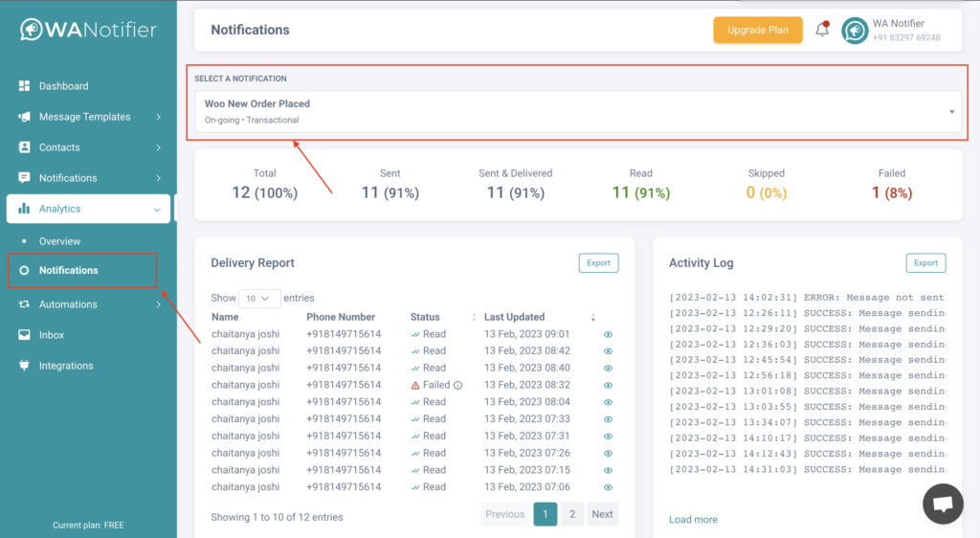Click the Current plan: FREE label

click(x=88, y=525)
